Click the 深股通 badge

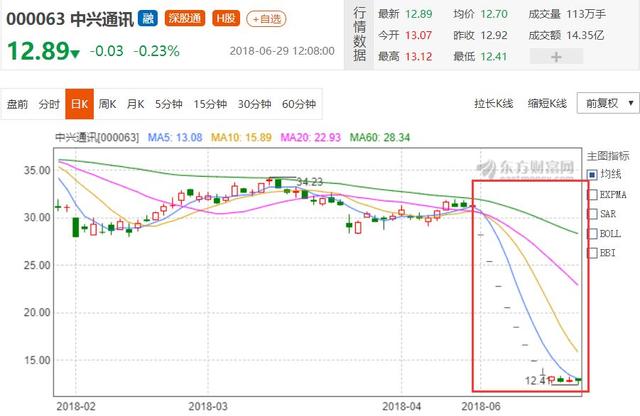pos(183,18)
